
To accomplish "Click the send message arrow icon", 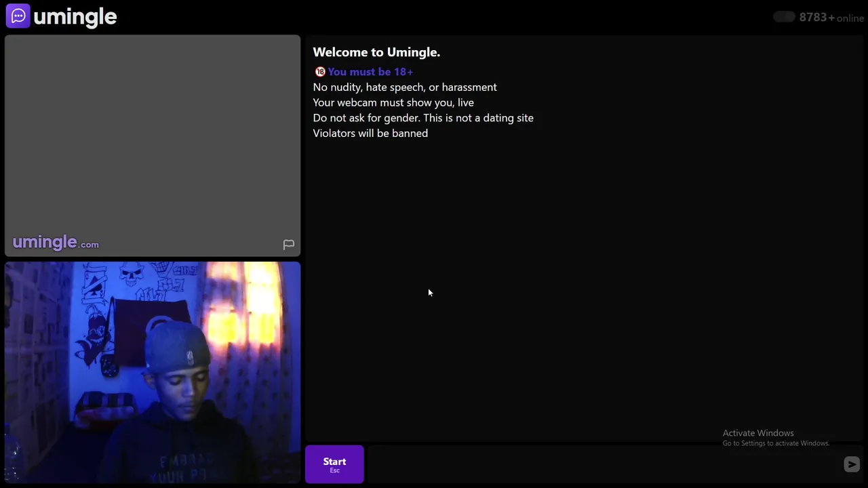I will pos(852,464).
